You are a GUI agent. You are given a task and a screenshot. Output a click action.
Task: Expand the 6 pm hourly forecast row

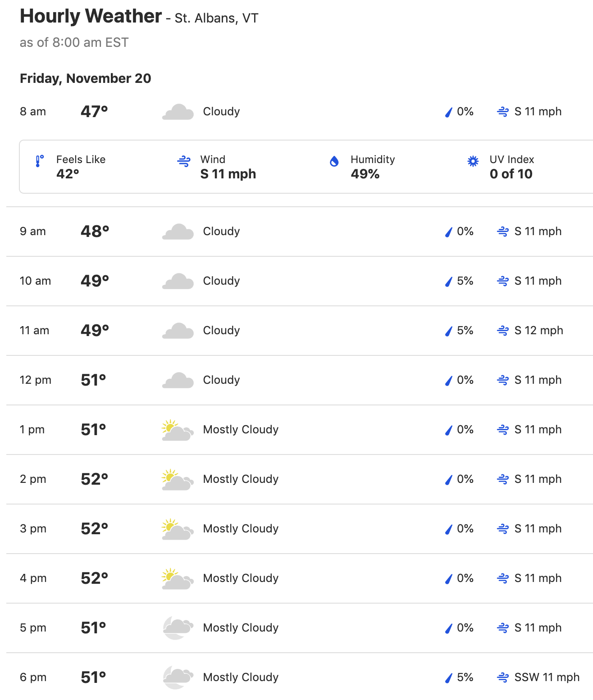300,677
